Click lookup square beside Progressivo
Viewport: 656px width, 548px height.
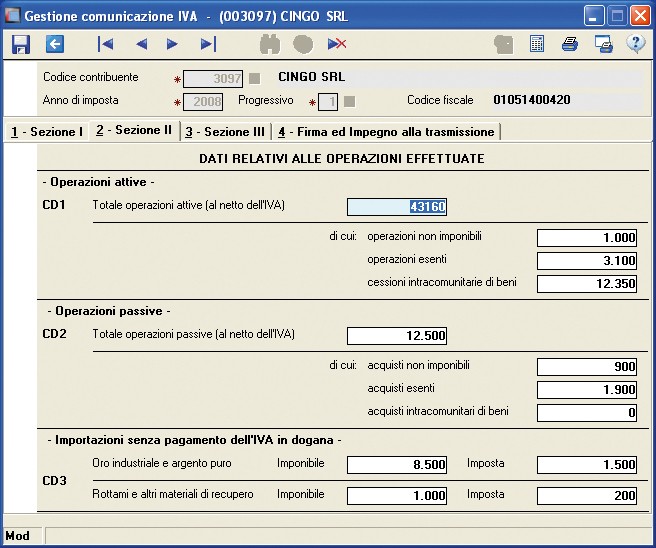tap(349, 102)
